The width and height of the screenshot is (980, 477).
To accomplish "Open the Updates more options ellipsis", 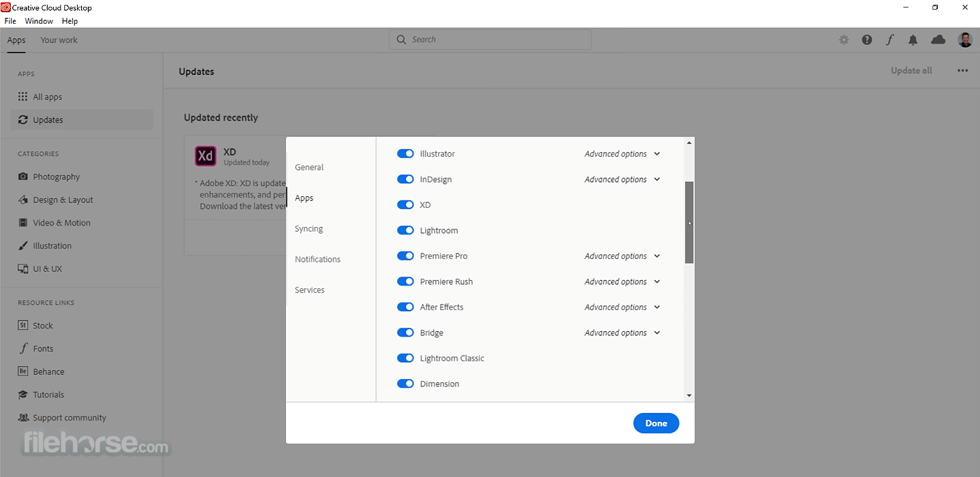I will point(962,71).
